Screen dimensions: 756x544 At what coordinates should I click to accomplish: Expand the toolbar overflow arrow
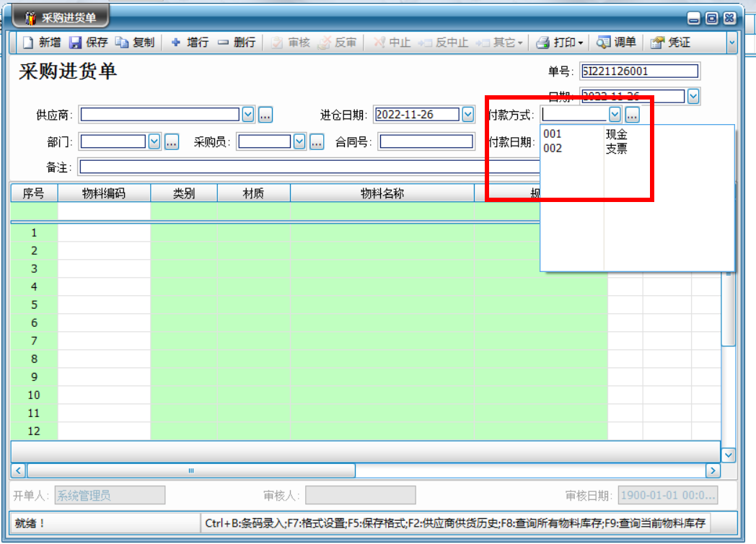click(x=731, y=43)
